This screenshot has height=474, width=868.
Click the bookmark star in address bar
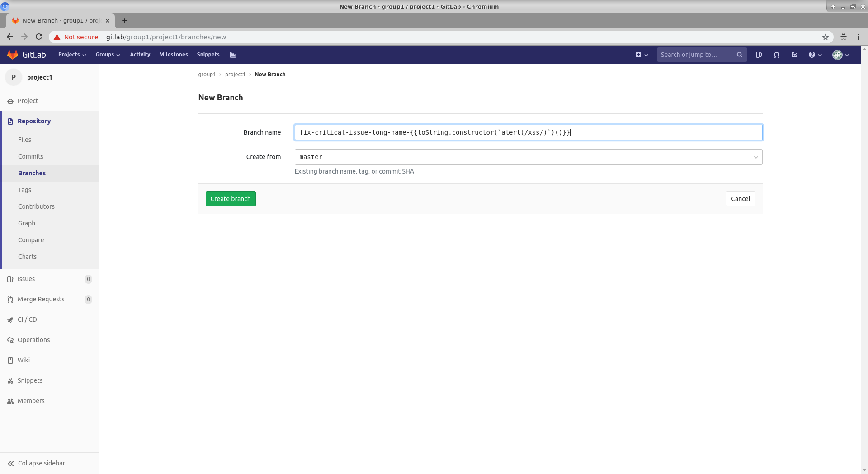point(826,37)
